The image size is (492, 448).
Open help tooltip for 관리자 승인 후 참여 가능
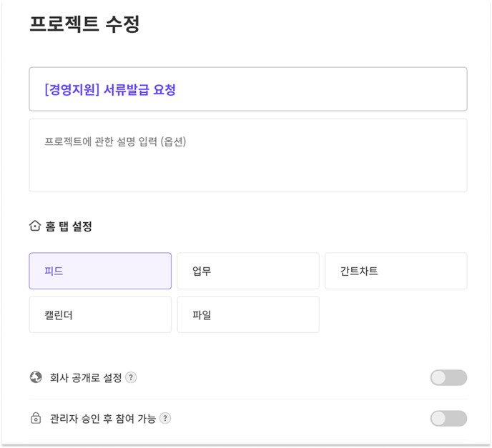[x=165, y=419]
